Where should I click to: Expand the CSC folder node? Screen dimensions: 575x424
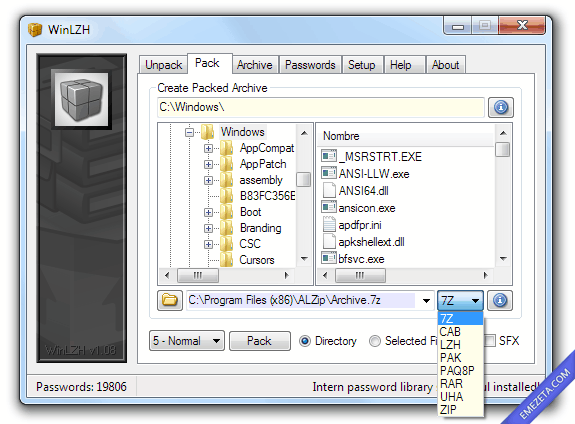pyautogui.click(x=208, y=244)
